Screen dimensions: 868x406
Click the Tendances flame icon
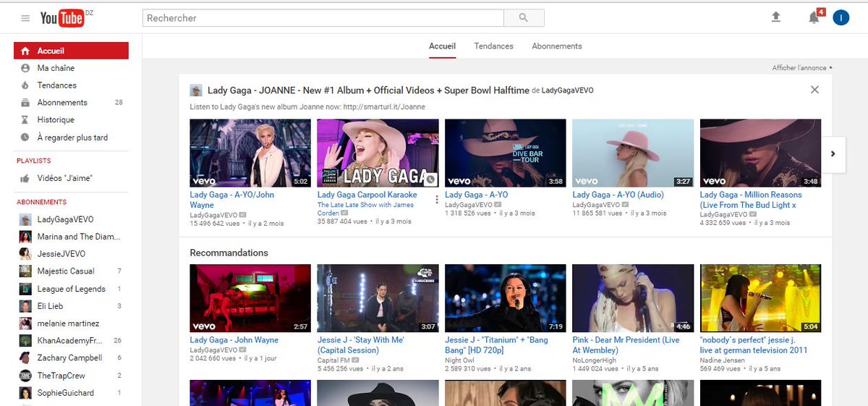(x=25, y=85)
